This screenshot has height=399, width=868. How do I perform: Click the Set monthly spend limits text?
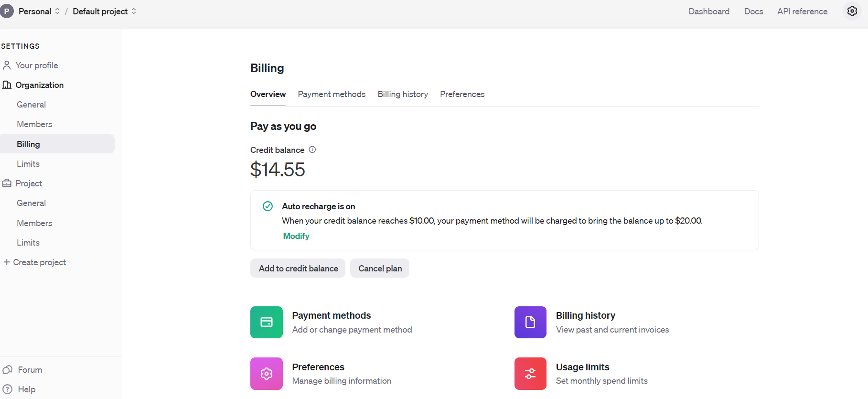point(601,381)
